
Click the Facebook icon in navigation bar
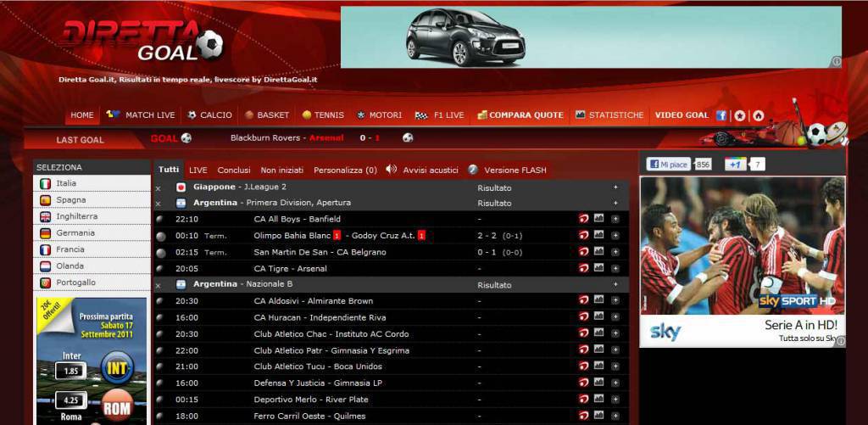(721, 115)
